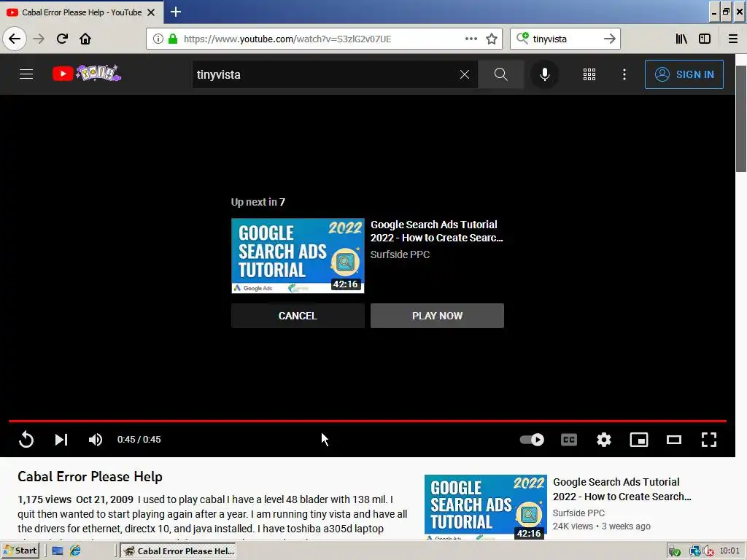Go back with the browser back arrow
Screen dimensions: 747x560
tap(15, 39)
